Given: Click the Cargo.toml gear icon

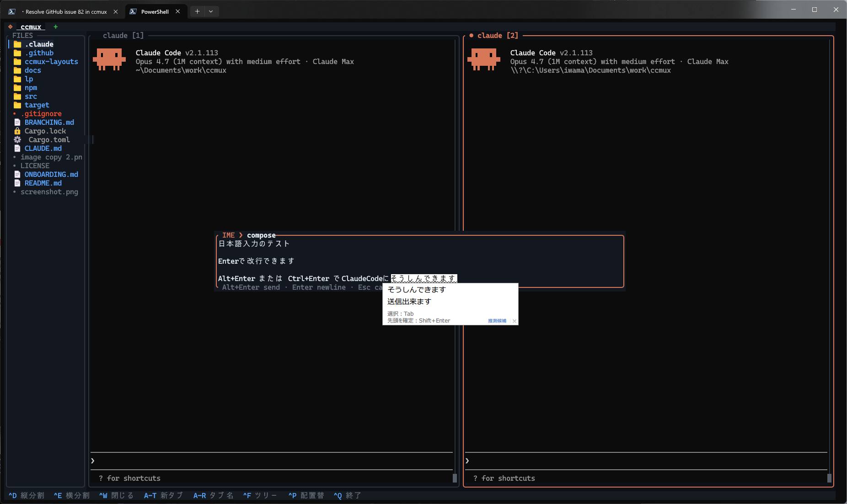Looking at the screenshot, I should click(17, 140).
